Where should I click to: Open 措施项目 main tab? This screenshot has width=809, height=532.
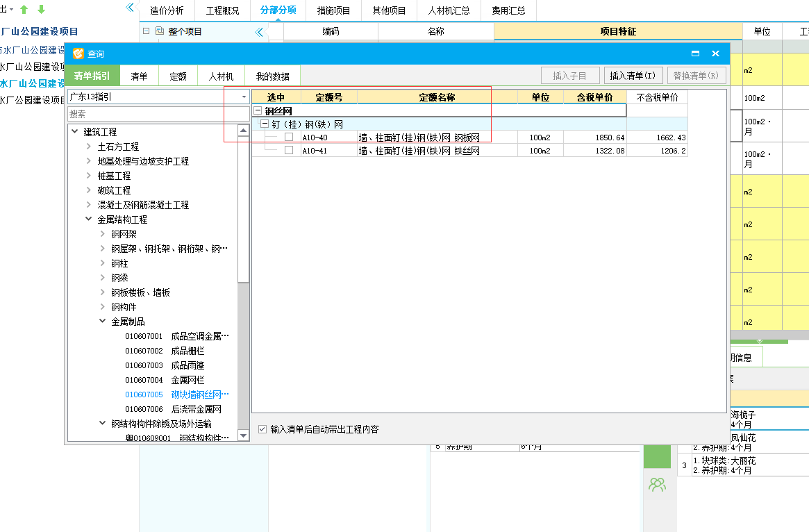(x=333, y=10)
